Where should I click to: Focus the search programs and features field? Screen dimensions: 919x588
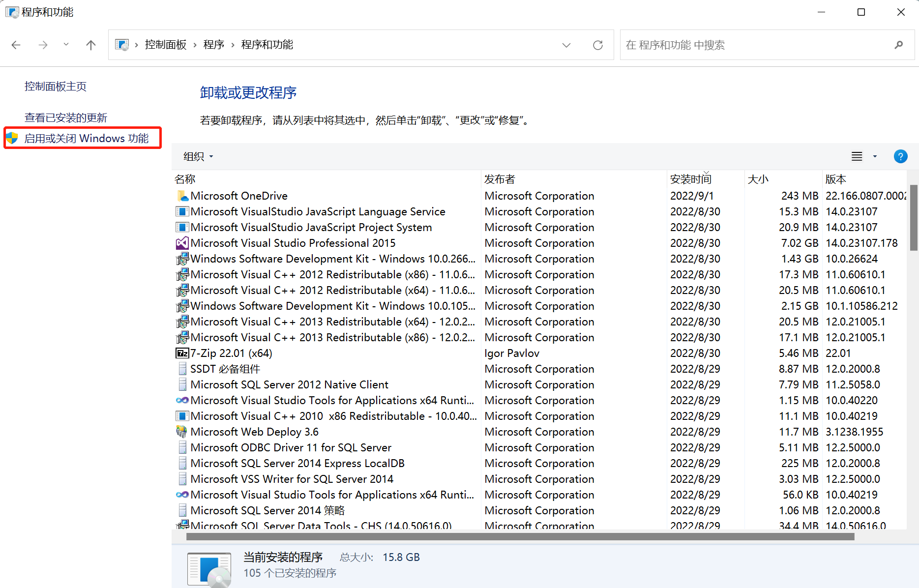coord(767,45)
